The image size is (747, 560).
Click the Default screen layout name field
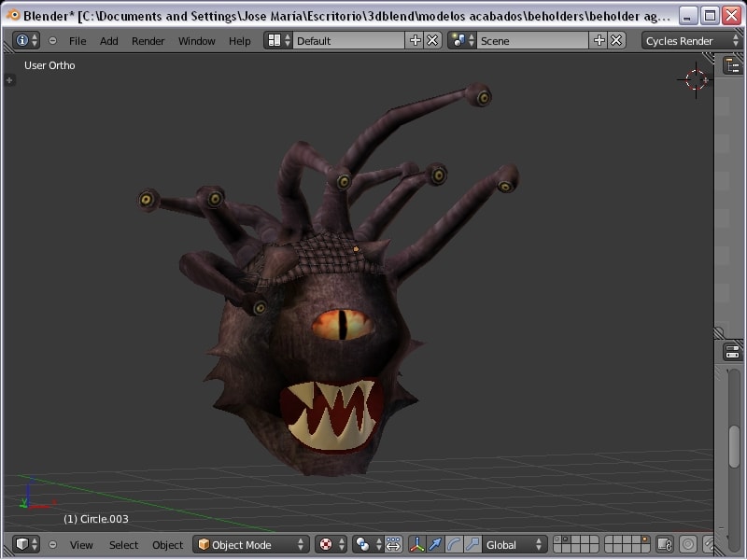pos(348,40)
